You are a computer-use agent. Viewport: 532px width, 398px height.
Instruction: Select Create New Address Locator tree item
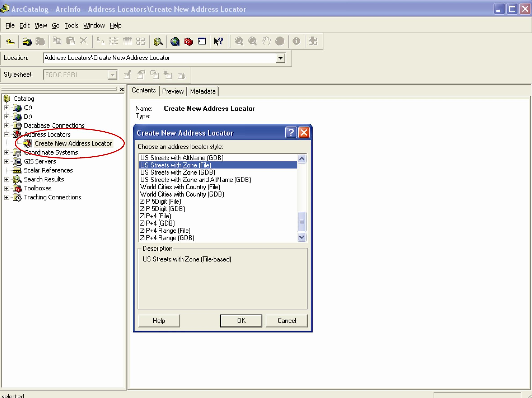[73, 143]
